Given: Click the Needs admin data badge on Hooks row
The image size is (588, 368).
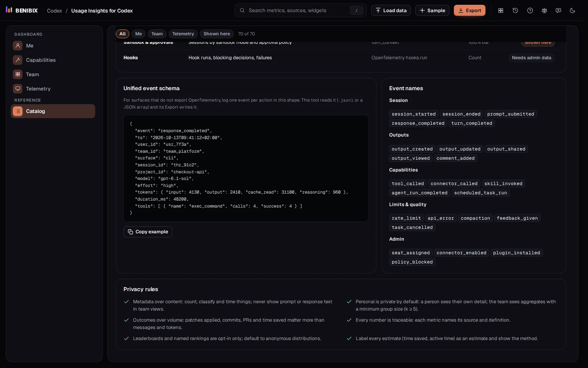Looking at the screenshot, I should pyautogui.click(x=531, y=58).
